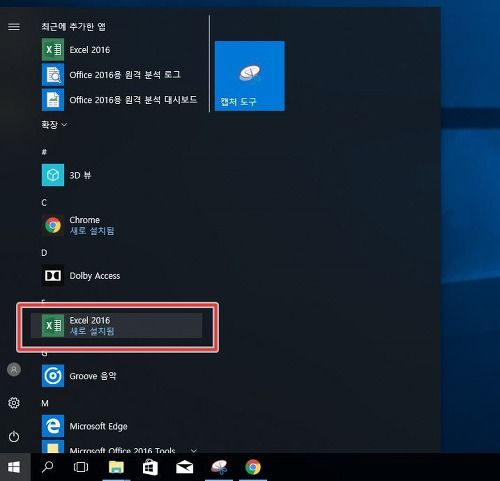The image size is (500, 481).
Task: Open the user account icon
Action: (x=14, y=369)
